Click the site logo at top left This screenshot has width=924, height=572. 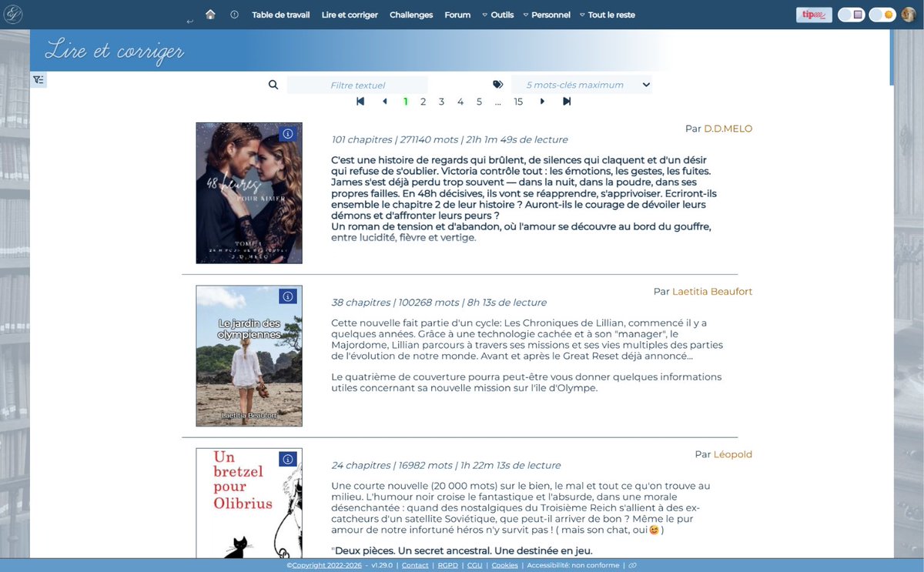click(x=13, y=14)
